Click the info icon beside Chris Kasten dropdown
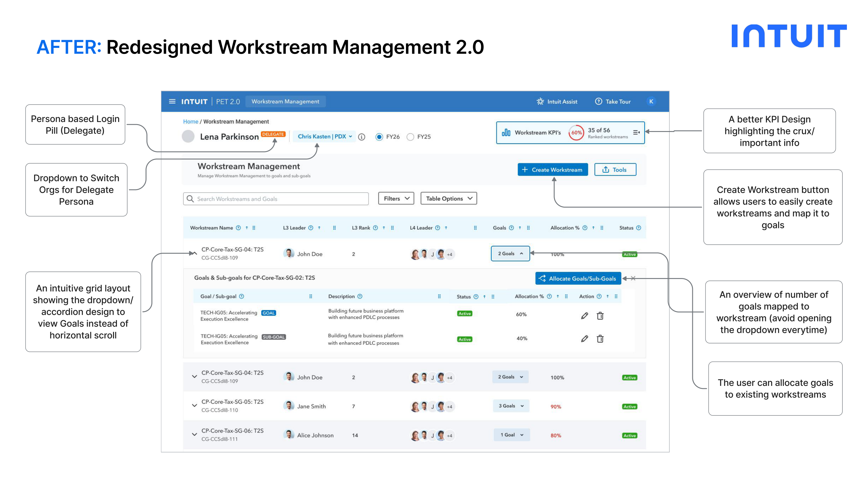This screenshot has height=488, width=868. click(362, 137)
